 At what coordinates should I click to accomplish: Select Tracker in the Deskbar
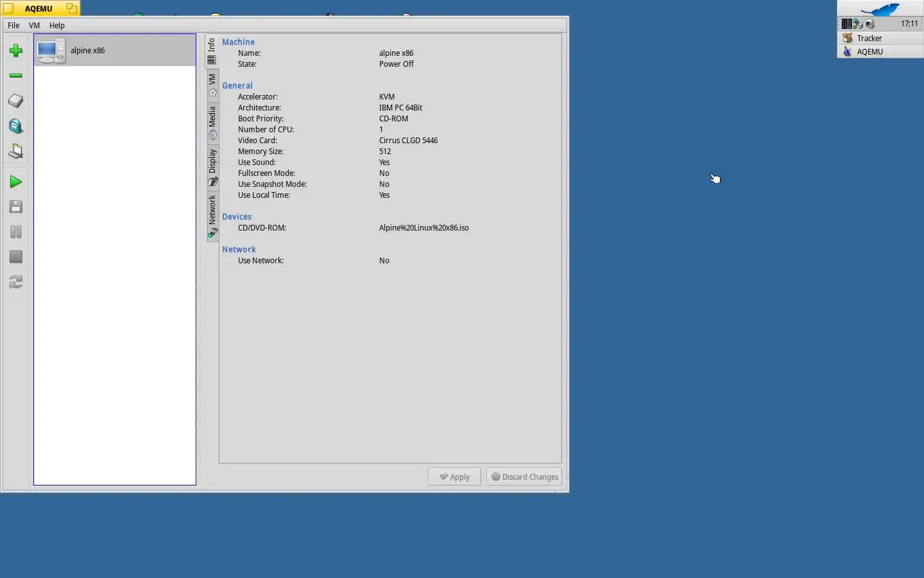pos(880,38)
